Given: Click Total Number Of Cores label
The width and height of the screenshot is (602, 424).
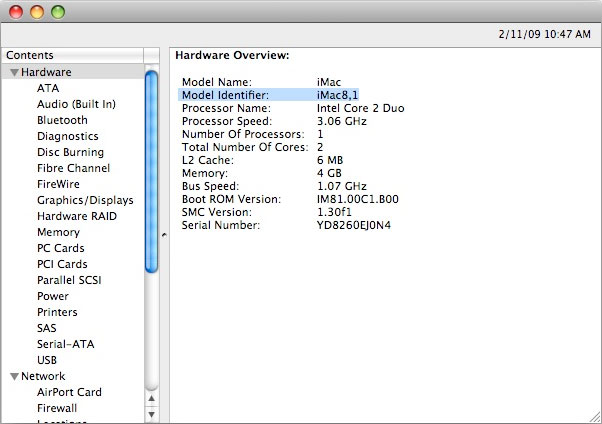Looking at the screenshot, I should point(245,147).
